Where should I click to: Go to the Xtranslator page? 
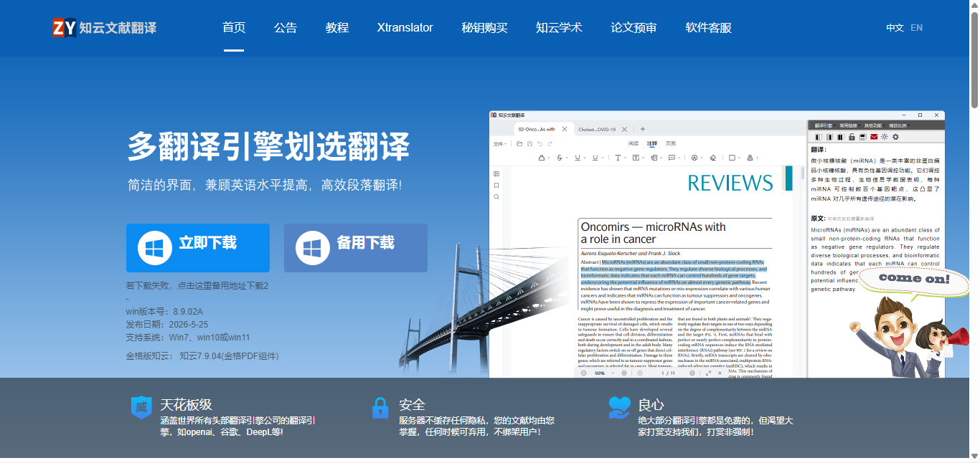click(405, 28)
